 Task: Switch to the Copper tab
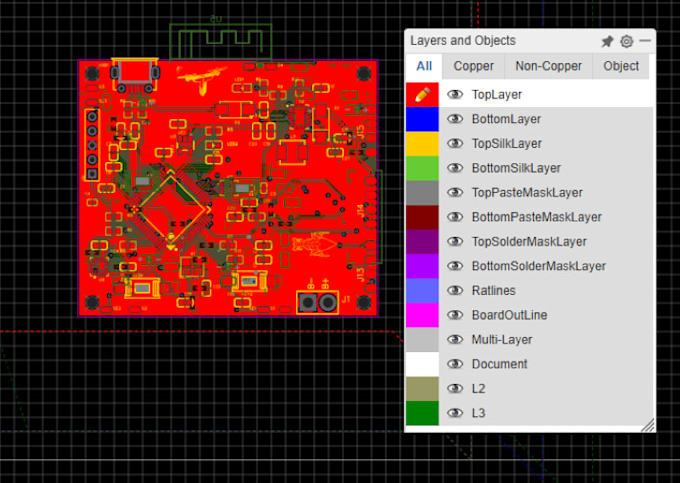474,66
